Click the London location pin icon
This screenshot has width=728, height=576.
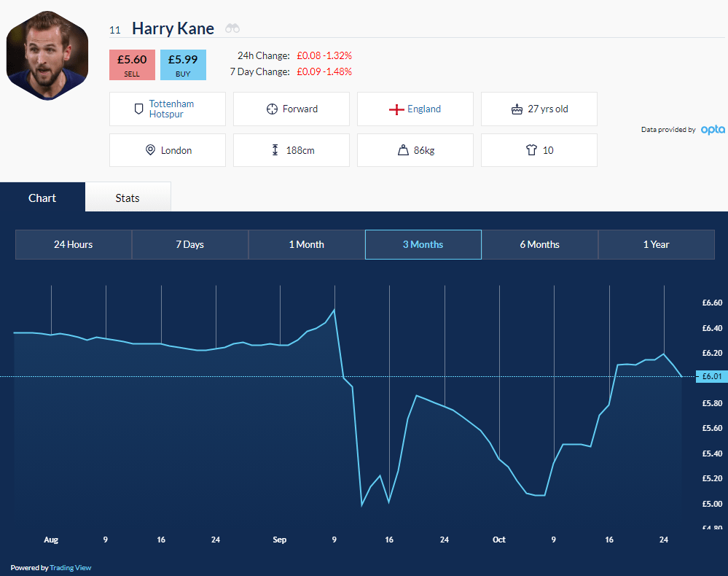click(150, 150)
